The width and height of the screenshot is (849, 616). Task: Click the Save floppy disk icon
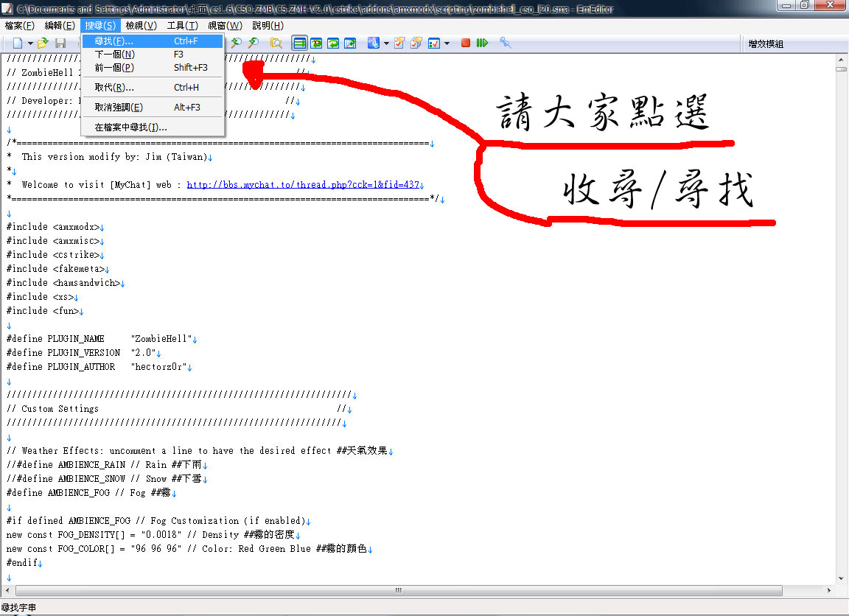pos(60,43)
